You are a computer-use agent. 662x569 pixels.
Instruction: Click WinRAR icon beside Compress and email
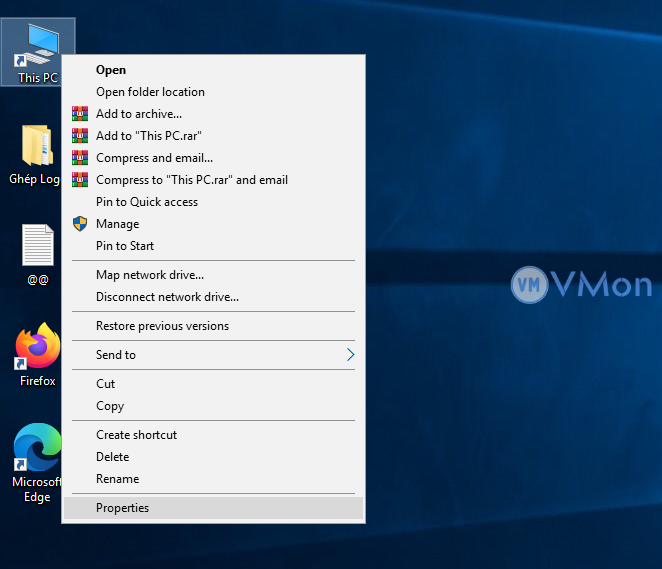(80, 158)
